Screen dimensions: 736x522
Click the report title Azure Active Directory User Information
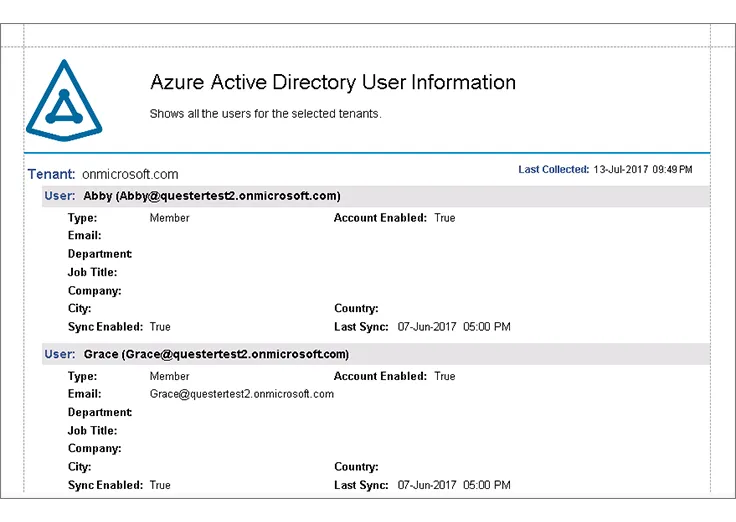click(x=332, y=83)
